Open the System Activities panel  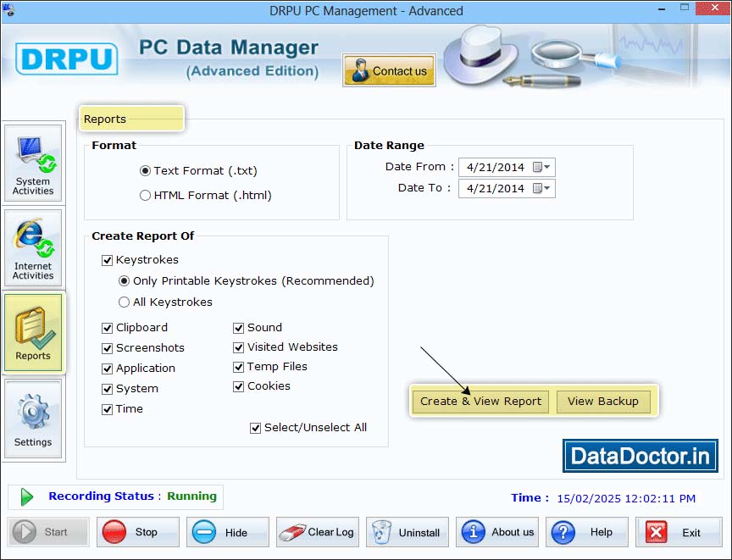tap(33, 163)
